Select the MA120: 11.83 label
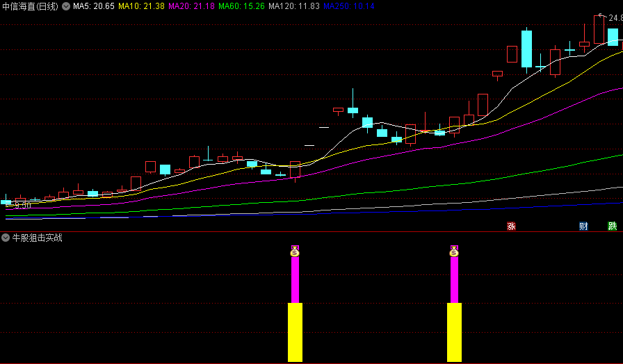Viewport: 623px width, 364px height. click(x=294, y=6)
